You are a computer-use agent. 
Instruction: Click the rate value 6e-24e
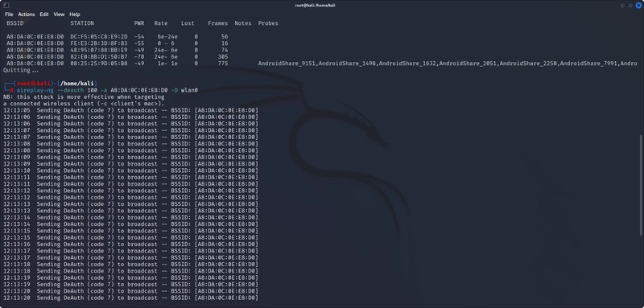(x=167, y=36)
